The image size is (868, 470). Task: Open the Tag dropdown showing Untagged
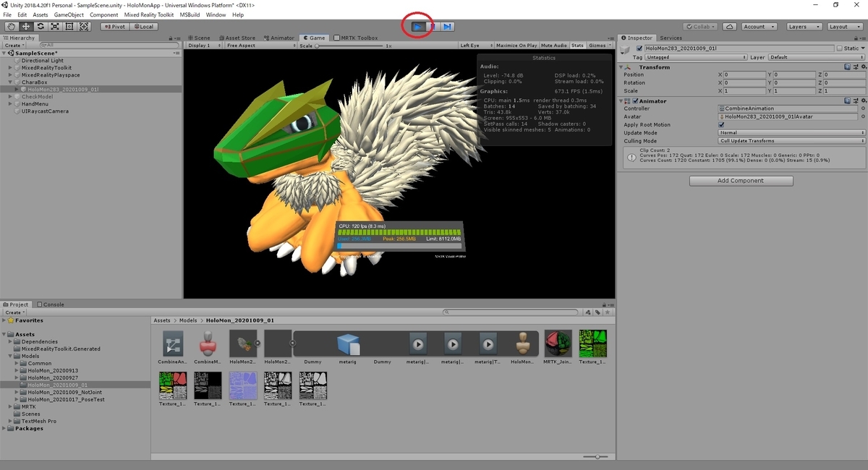click(694, 57)
